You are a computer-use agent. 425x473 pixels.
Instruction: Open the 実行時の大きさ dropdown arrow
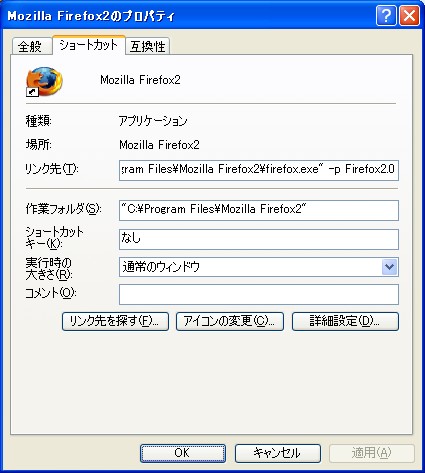389,267
